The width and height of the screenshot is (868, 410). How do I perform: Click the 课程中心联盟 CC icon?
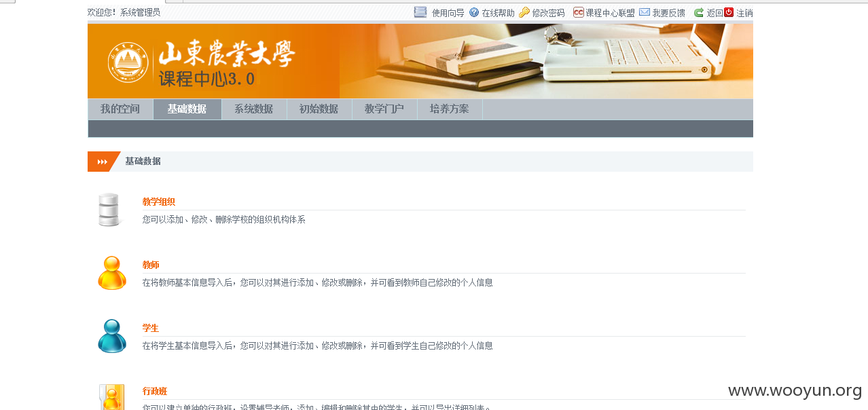pyautogui.click(x=578, y=12)
